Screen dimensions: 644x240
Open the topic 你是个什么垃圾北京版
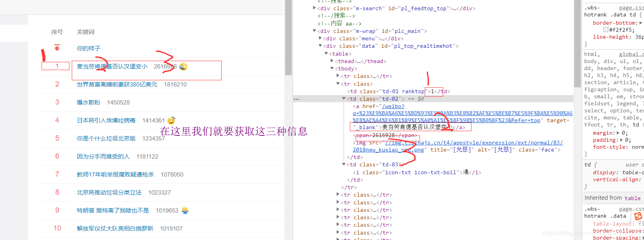click(106, 139)
